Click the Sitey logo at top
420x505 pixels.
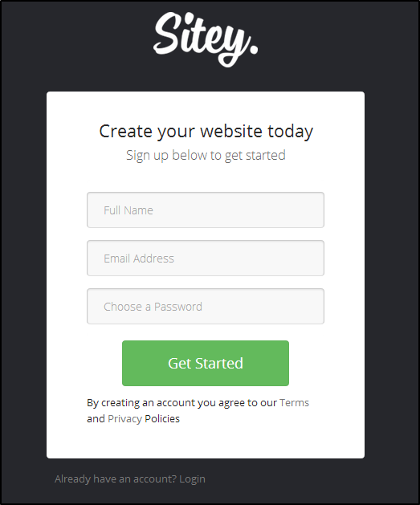(x=206, y=39)
